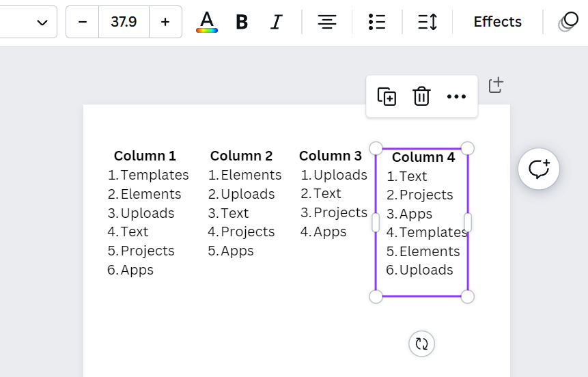Increase font size with plus button
The height and width of the screenshot is (377, 588).
point(165,22)
